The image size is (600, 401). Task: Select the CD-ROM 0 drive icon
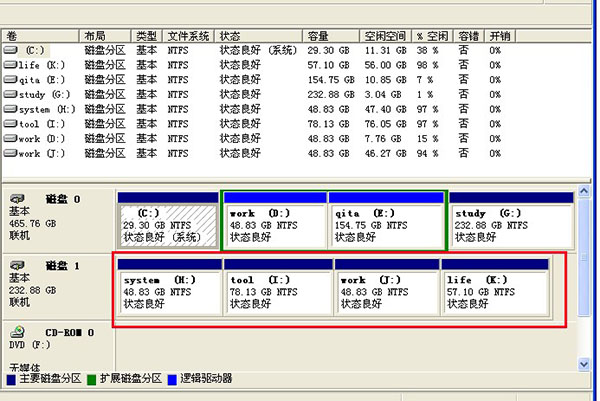(x=18, y=333)
